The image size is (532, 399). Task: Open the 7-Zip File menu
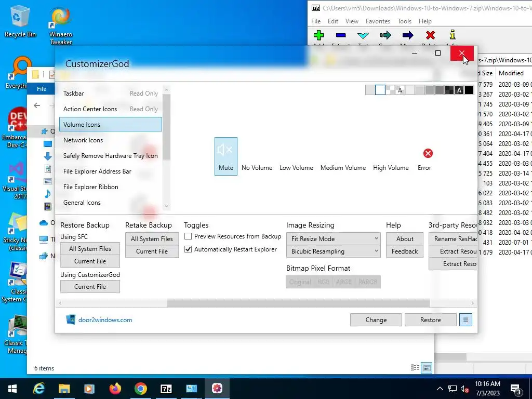tap(316, 21)
